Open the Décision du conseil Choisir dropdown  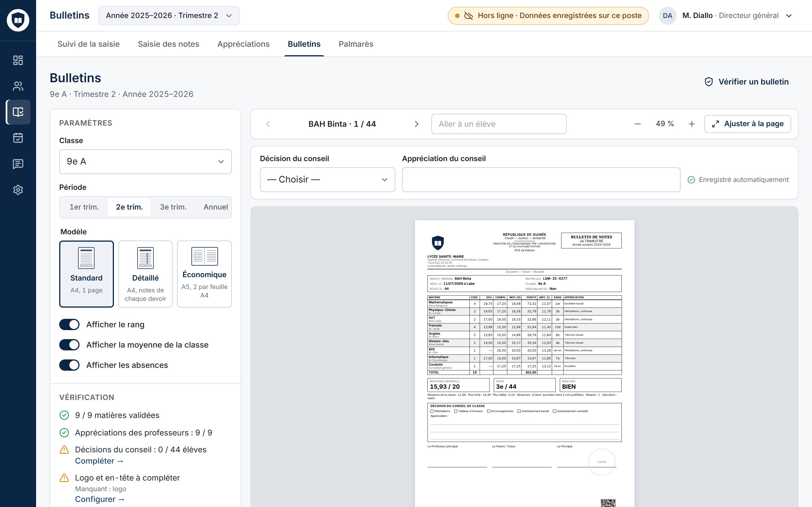(327, 180)
